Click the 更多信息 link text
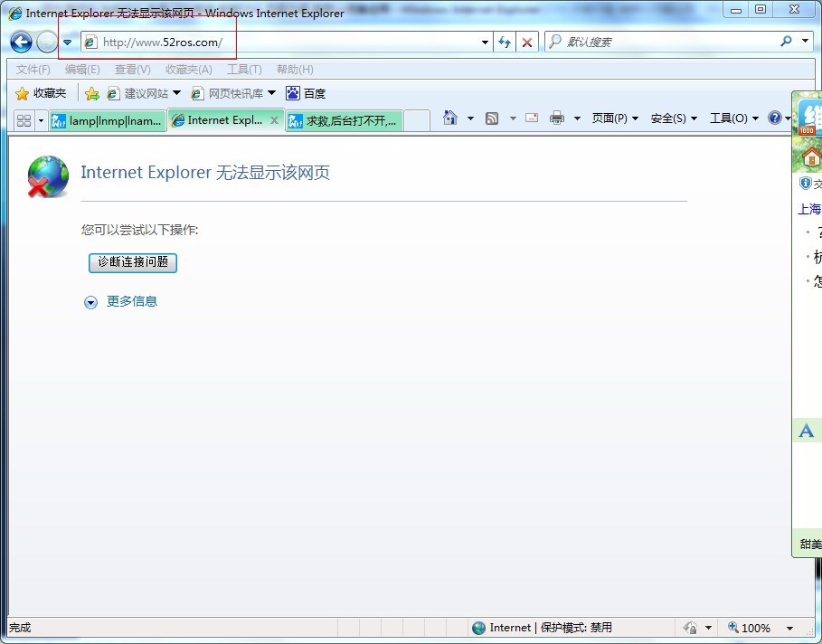822x644 pixels. (x=132, y=301)
